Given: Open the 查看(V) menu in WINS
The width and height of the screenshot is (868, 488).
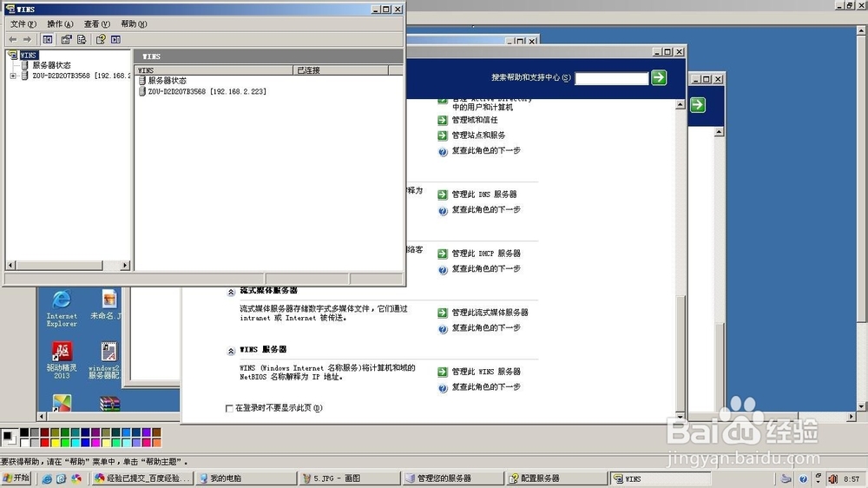Looking at the screenshot, I should 97,23.
